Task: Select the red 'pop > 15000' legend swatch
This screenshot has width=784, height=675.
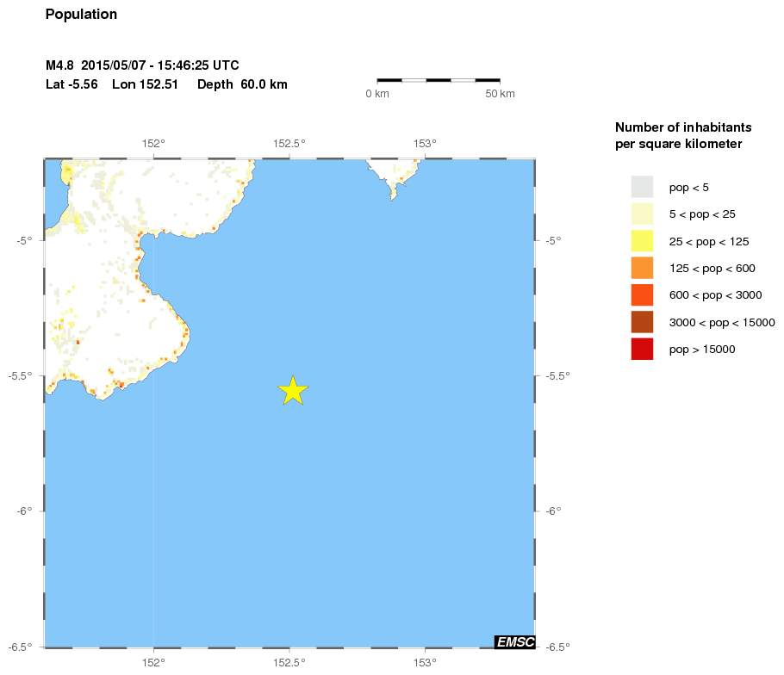Action: 642,349
